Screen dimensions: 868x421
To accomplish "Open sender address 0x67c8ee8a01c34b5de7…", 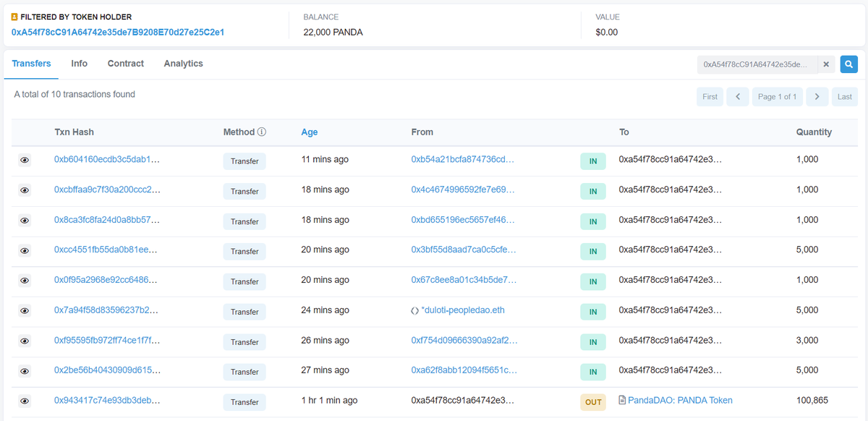I will (x=464, y=280).
